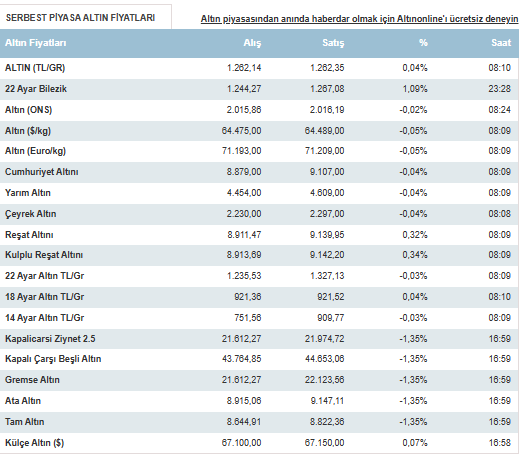
Task: Click the Altın Fiyatları column header
Action: [36, 43]
